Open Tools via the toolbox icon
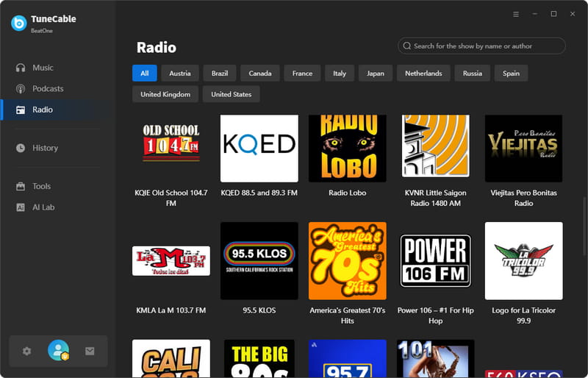Image resolution: width=588 pixels, height=378 pixels. click(x=21, y=186)
